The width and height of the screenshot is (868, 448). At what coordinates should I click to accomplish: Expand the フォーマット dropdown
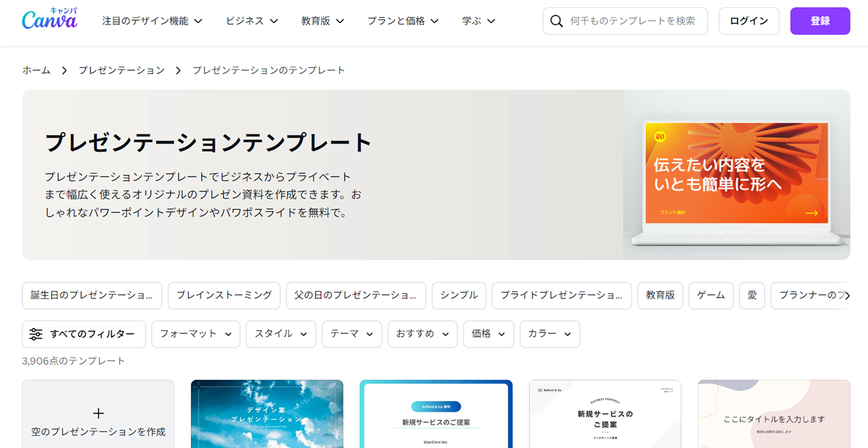[195, 334]
